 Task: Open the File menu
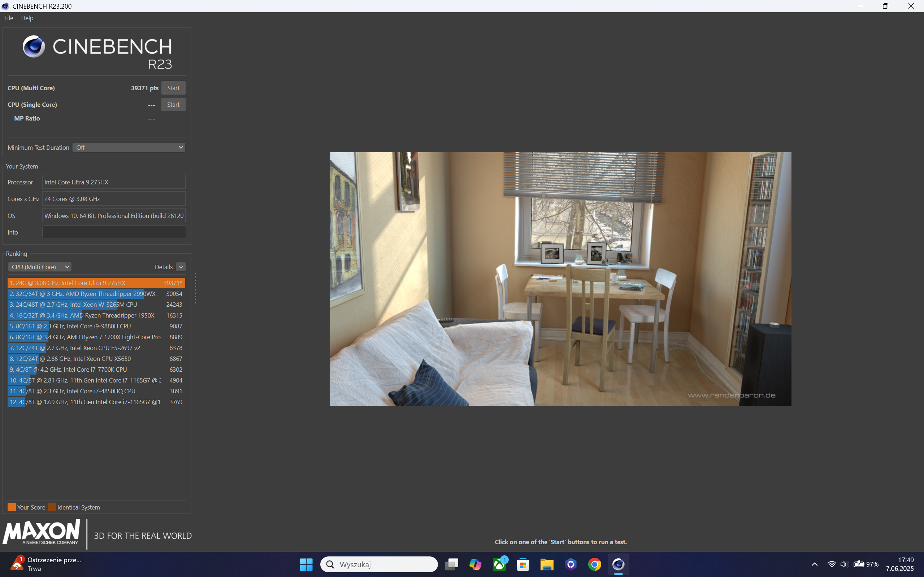click(x=8, y=18)
